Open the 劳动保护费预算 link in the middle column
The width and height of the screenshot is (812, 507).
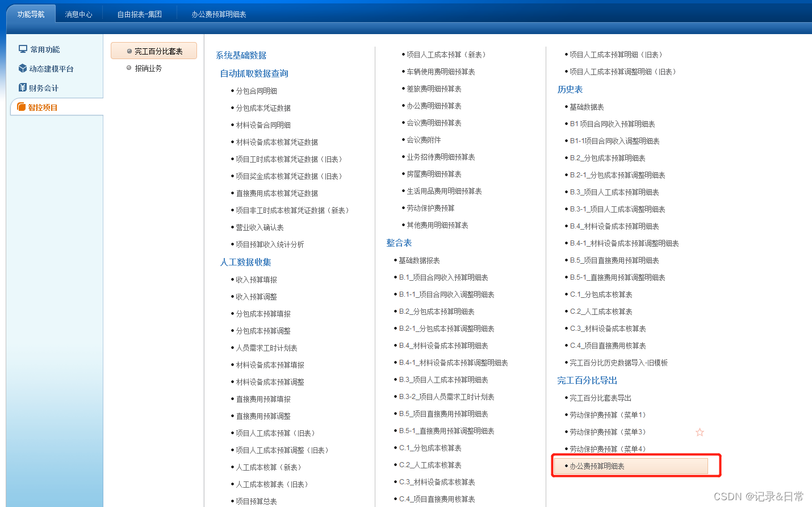[x=430, y=208]
